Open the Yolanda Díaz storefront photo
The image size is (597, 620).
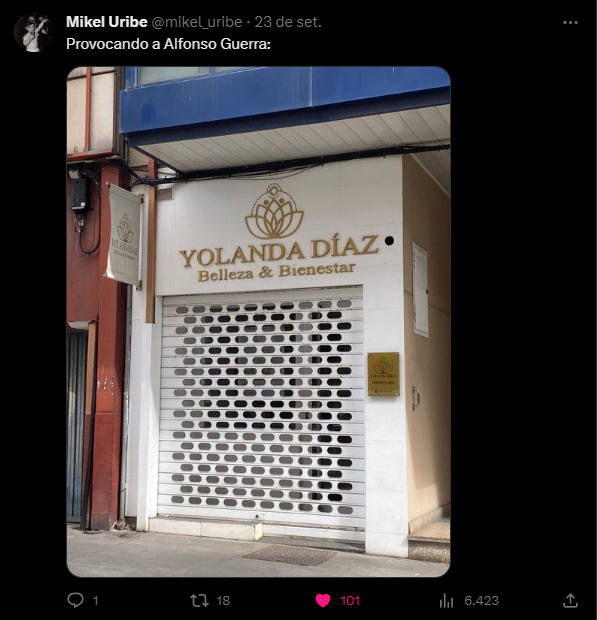pos(259,321)
